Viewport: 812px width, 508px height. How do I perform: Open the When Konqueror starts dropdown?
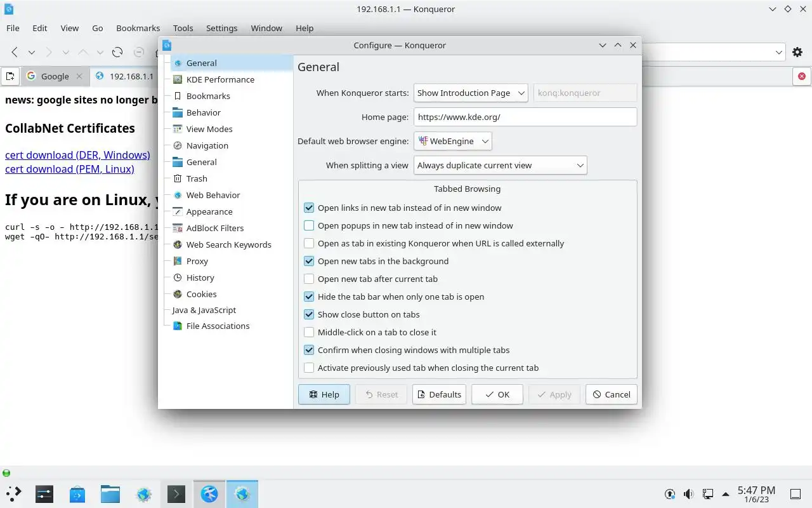tap(471, 93)
